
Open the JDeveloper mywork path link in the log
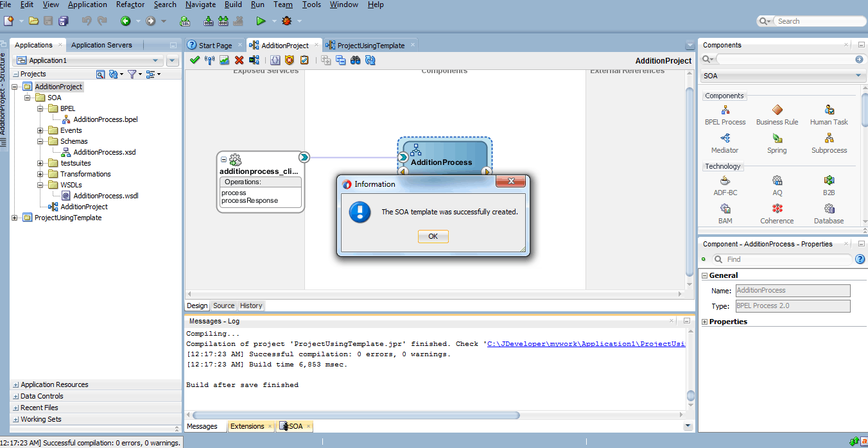(586, 344)
